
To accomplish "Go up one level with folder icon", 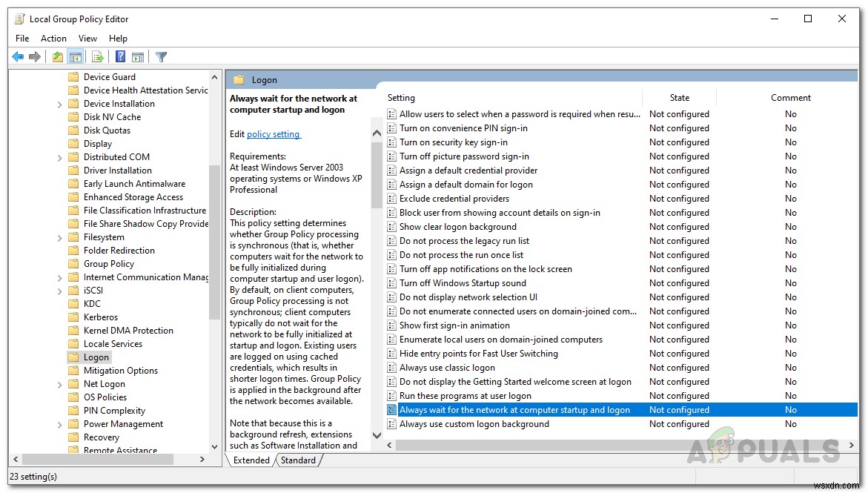I will coord(58,56).
